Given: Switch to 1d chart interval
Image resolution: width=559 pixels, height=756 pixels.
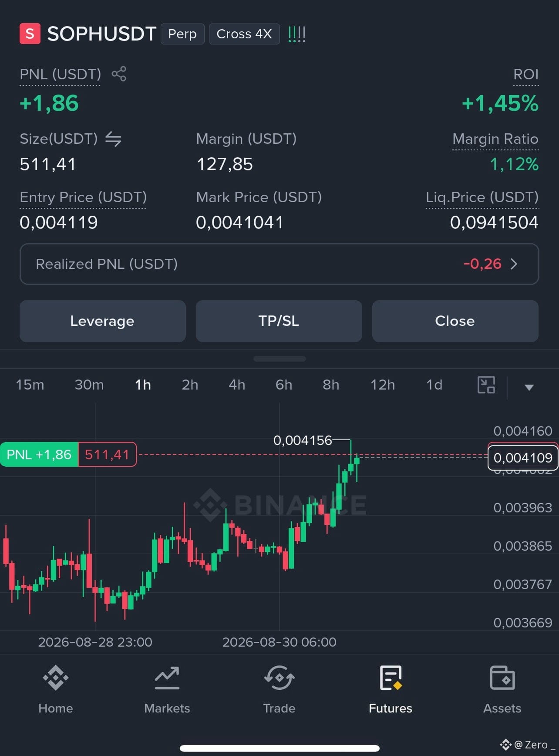Looking at the screenshot, I should 434,385.
